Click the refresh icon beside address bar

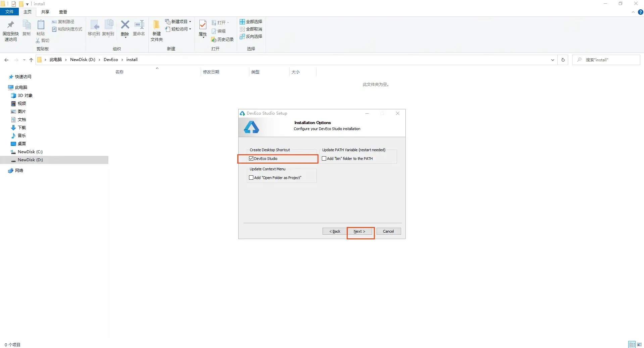coord(563,60)
